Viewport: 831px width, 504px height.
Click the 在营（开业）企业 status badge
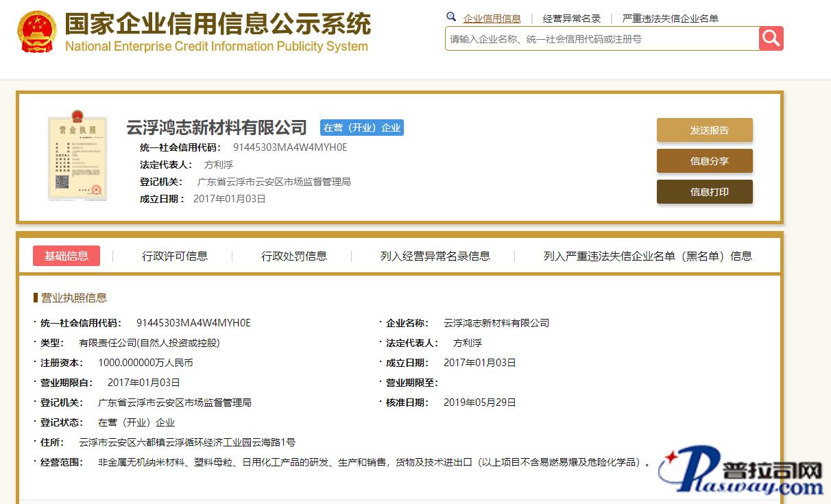tap(361, 128)
